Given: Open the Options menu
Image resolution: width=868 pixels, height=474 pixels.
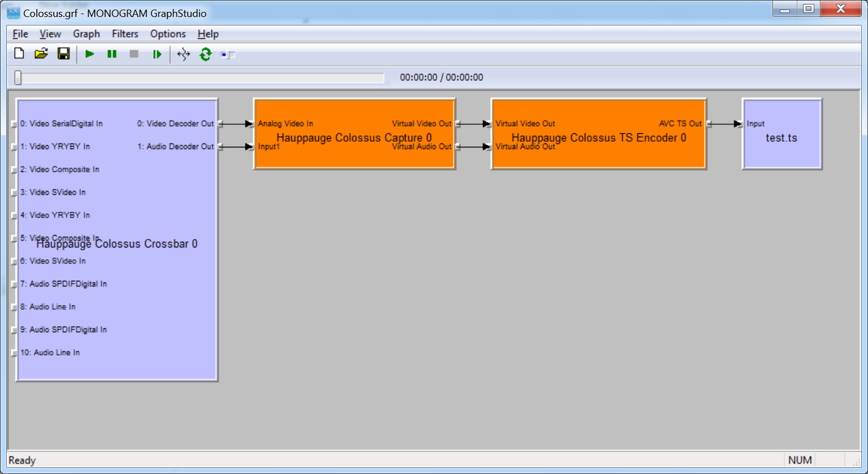Looking at the screenshot, I should coord(168,34).
